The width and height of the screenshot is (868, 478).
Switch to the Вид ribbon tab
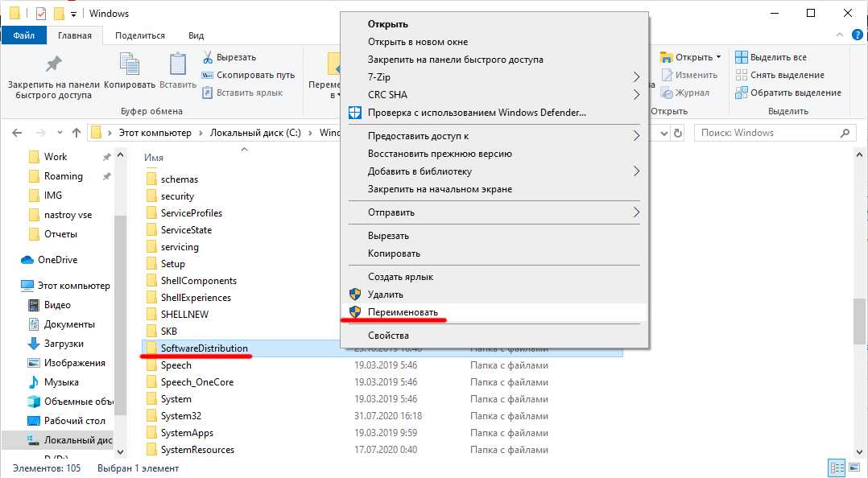pyautogui.click(x=196, y=35)
